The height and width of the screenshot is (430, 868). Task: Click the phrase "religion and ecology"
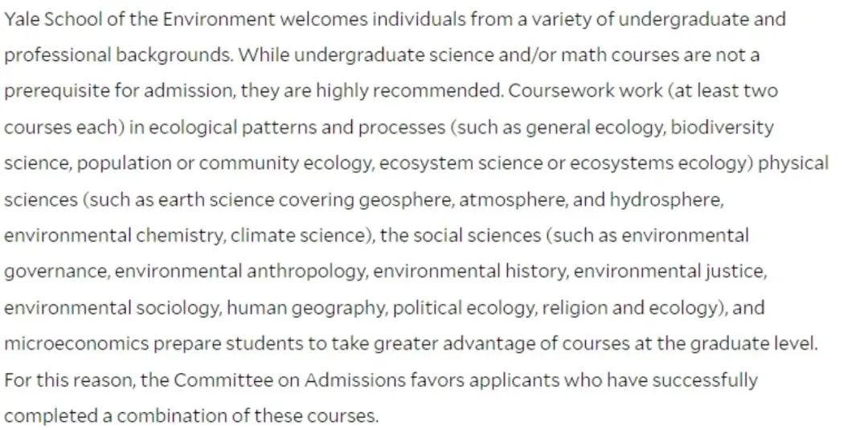pyautogui.click(x=632, y=309)
